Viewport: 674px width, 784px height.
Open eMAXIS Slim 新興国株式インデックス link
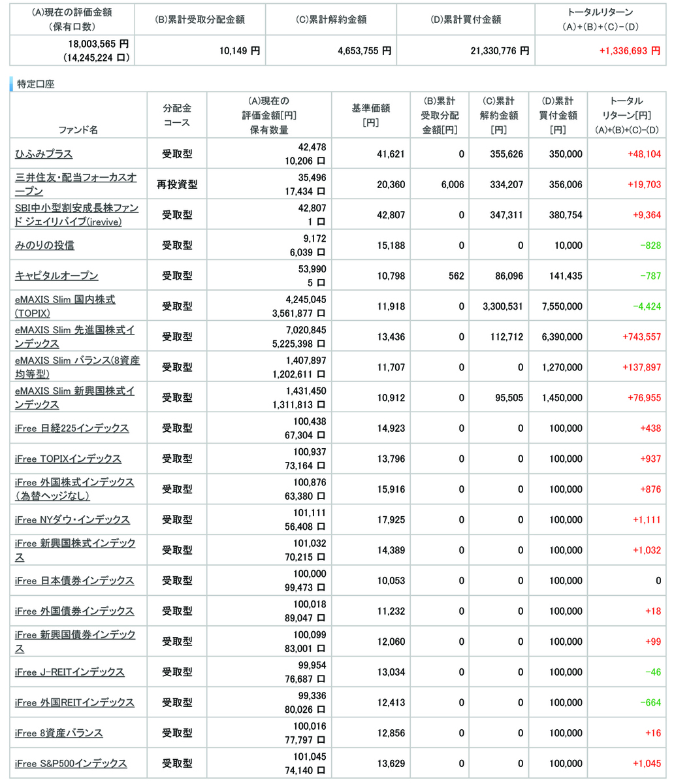[x=75, y=397]
